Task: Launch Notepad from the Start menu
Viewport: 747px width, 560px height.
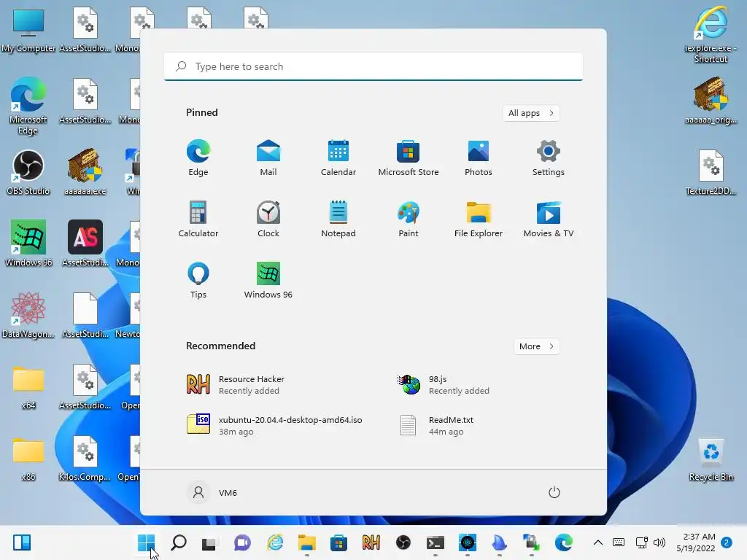Action: click(x=338, y=219)
